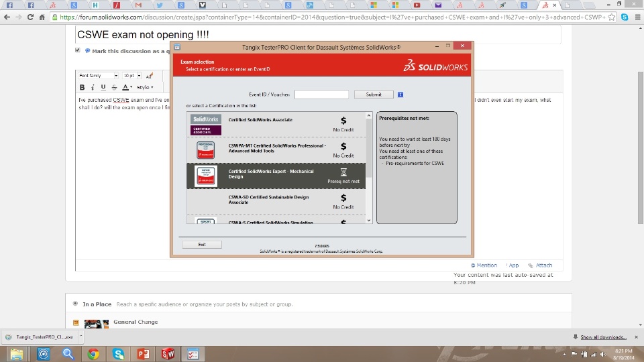Open the Chrome hamburger menu
Viewport: 644px width, 362px height.
pyautogui.click(x=637, y=17)
